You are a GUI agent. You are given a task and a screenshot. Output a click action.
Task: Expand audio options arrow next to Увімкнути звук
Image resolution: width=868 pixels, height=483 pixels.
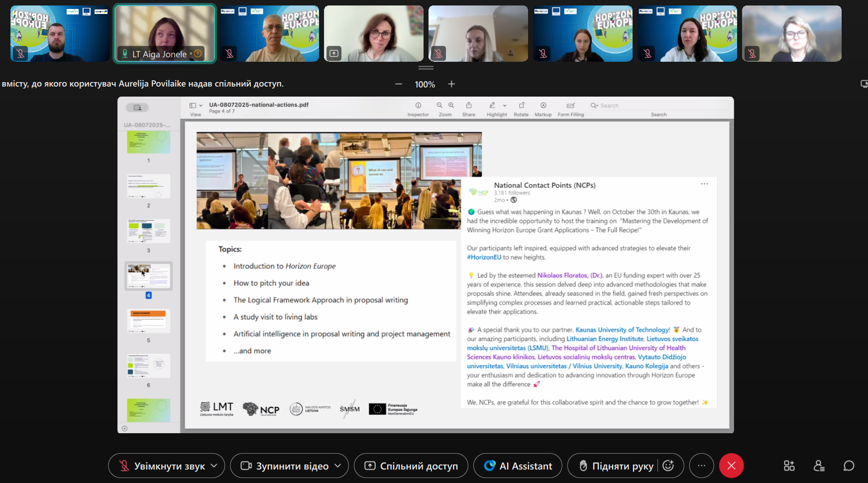pyautogui.click(x=215, y=466)
